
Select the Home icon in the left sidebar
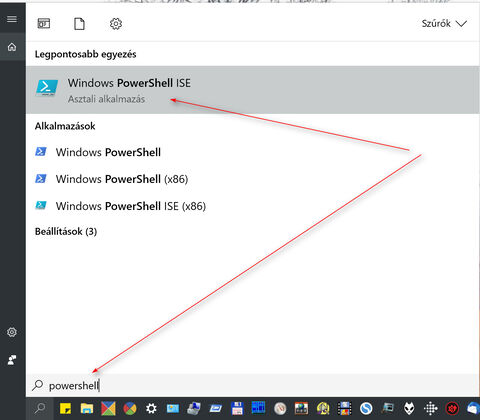[x=12, y=47]
